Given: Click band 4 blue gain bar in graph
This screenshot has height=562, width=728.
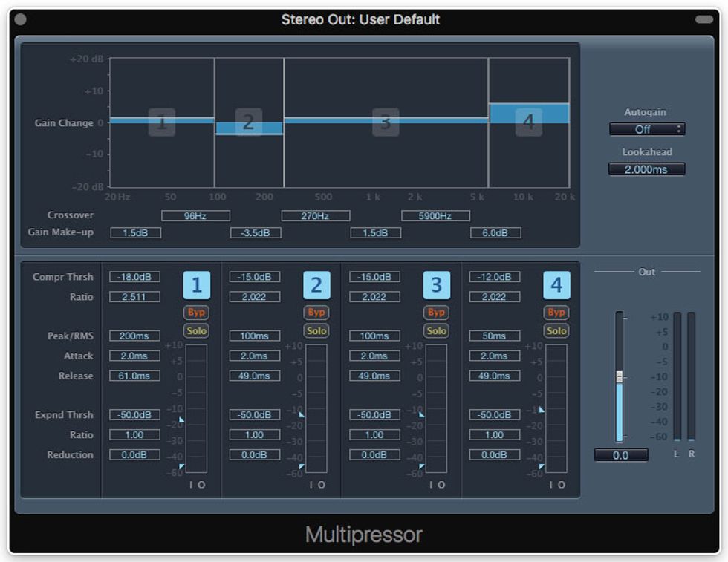Looking at the screenshot, I should [x=529, y=114].
